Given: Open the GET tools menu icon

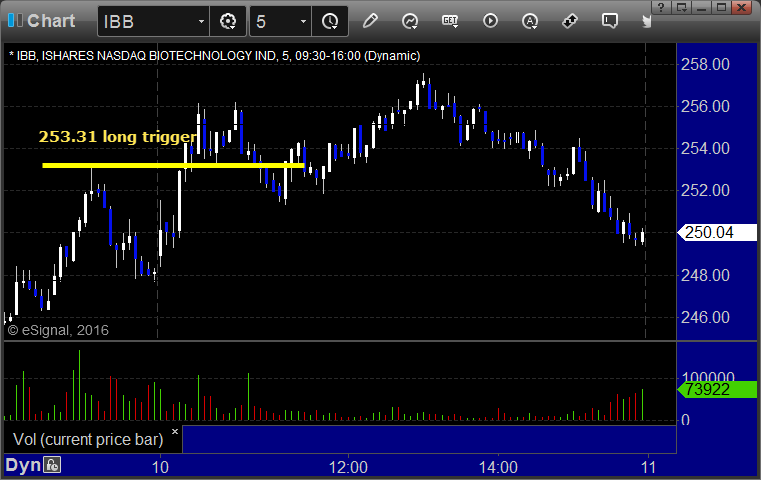Looking at the screenshot, I should pyautogui.click(x=450, y=21).
